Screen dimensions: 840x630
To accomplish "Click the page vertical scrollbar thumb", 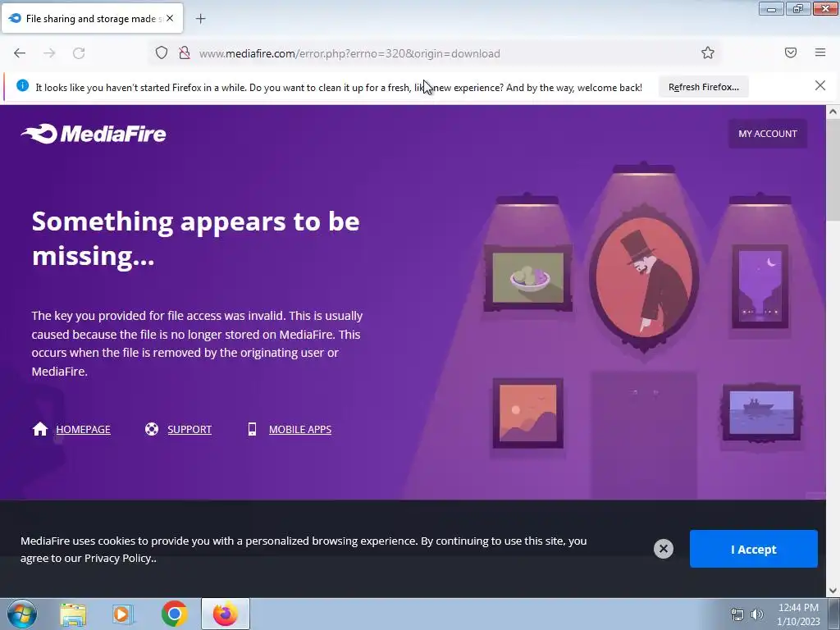I will (x=833, y=169).
